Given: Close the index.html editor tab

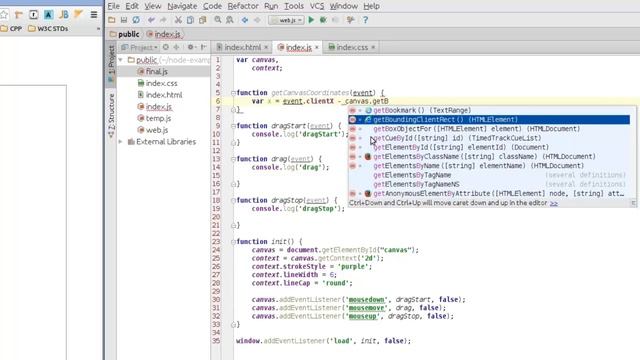Looking at the screenshot, I should click(266, 47).
